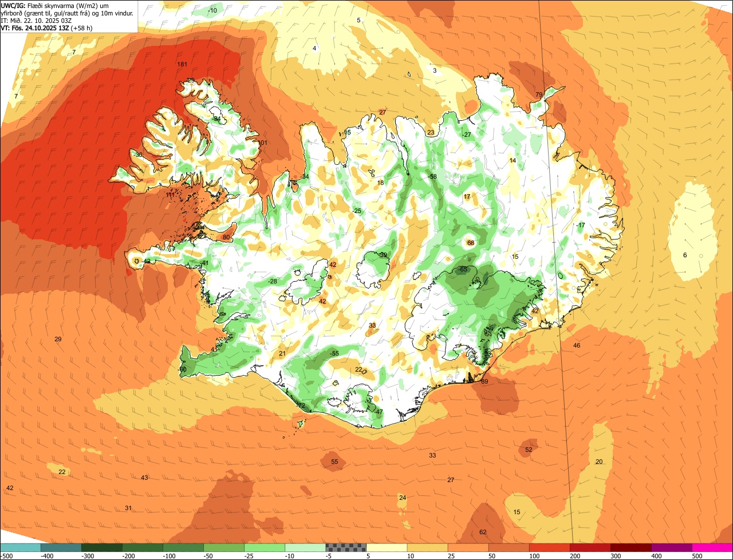Click the map value 4 in the north
Screen dimensions: 733x560
314,48
